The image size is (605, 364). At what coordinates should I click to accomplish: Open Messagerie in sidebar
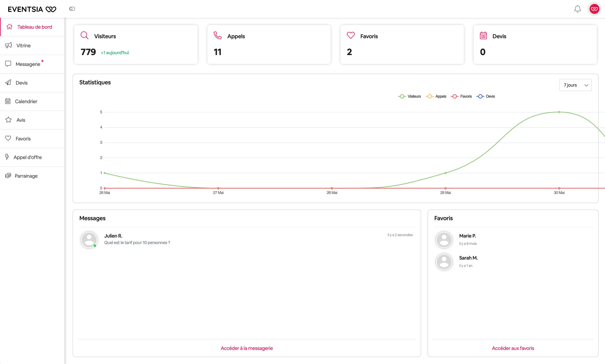[x=32, y=64]
